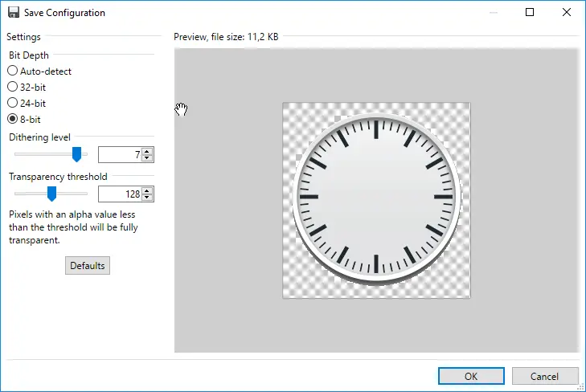Select the Auto-detect bit depth option
Screen dimensions: 586x392
[x=13, y=71]
